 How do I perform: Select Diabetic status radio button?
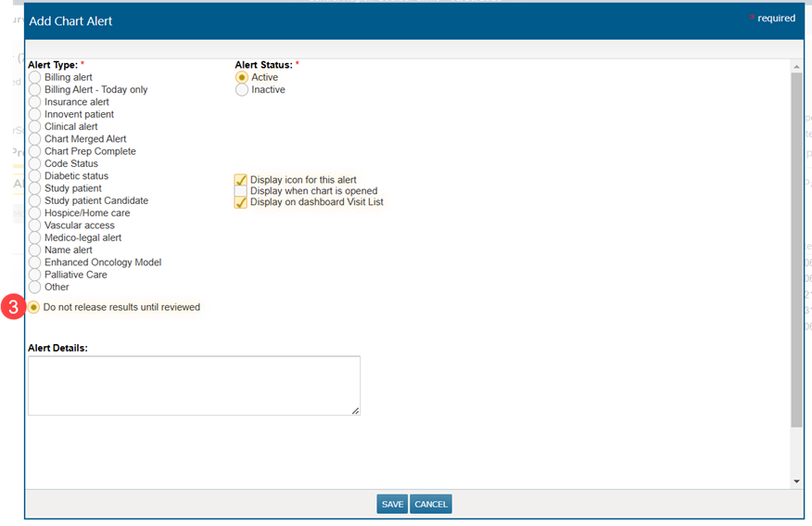[x=35, y=176]
